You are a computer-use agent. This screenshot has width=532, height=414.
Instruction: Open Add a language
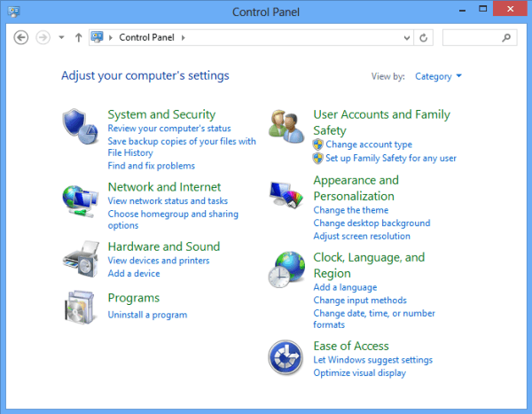click(345, 287)
